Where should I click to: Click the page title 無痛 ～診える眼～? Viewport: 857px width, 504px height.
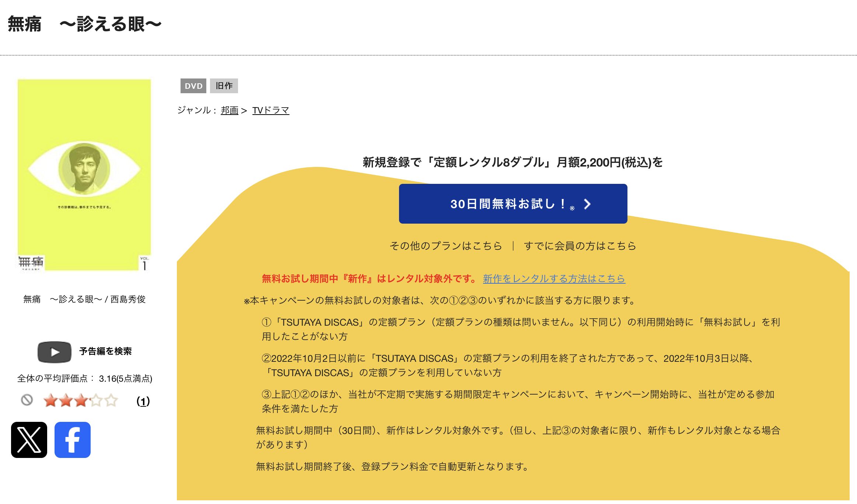click(84, 24)
